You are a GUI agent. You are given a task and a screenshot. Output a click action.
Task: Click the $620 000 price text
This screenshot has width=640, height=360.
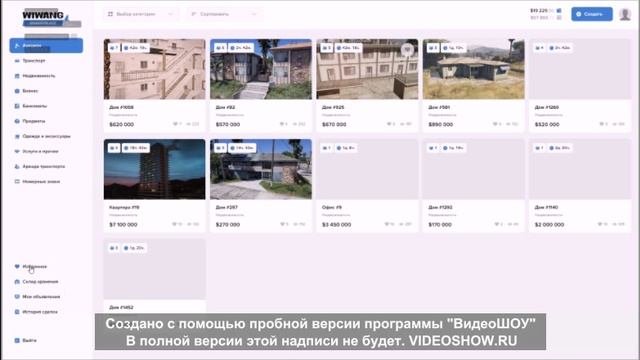[122, 124]
